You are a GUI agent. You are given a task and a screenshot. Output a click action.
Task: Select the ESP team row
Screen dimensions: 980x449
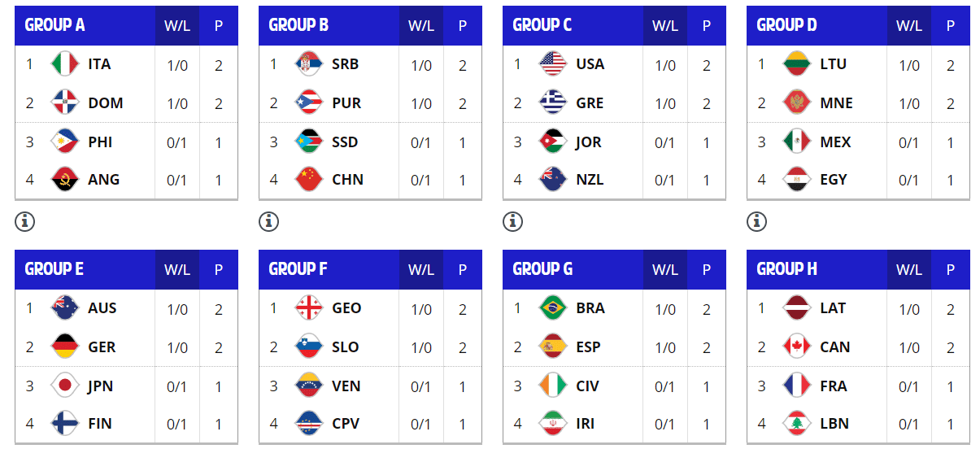(x=614, y=347)
